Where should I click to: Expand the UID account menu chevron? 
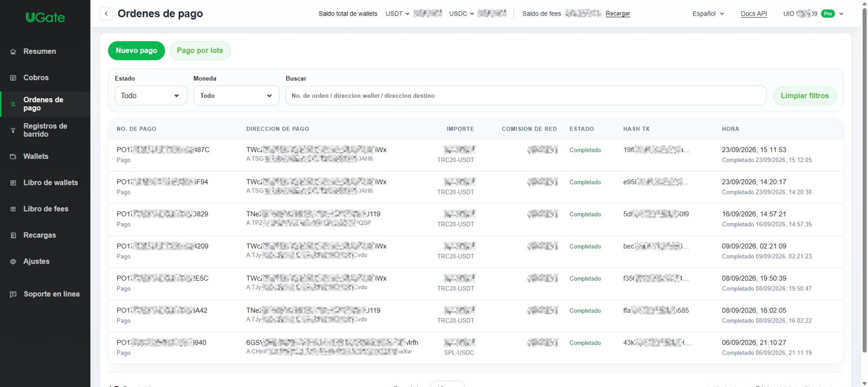point(841,14)
